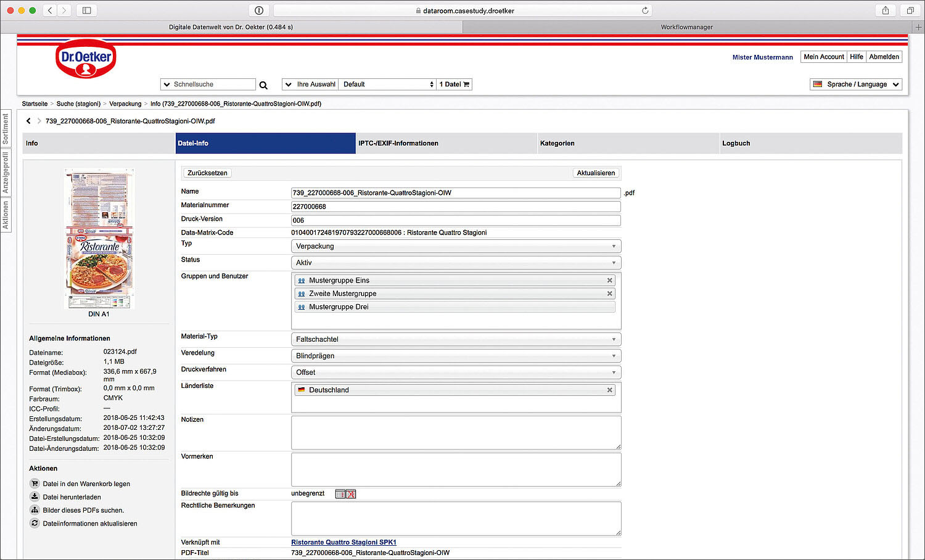Remove Zweite Mustergruppe from groups list
925x560 pixels.
coord(609,294)
